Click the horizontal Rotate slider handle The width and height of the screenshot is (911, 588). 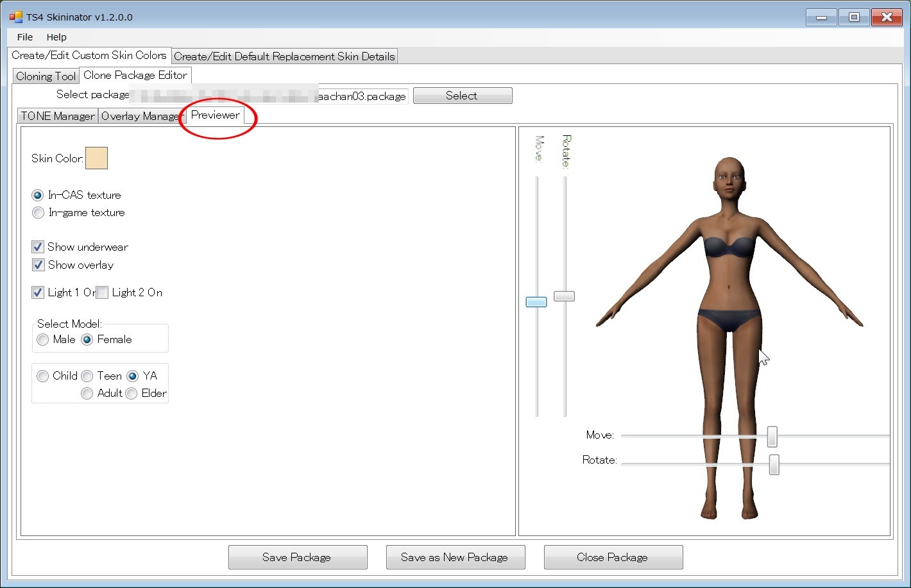[774, 464]
